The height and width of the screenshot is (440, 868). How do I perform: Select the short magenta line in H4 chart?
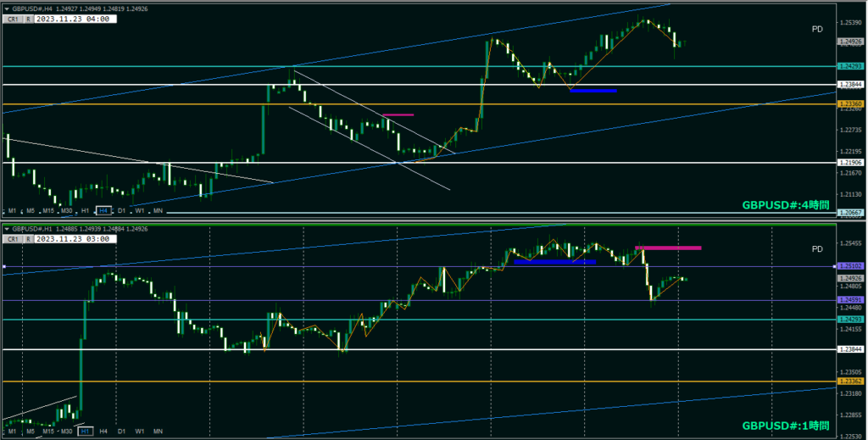pyautogui.click(x=398, y=115)
